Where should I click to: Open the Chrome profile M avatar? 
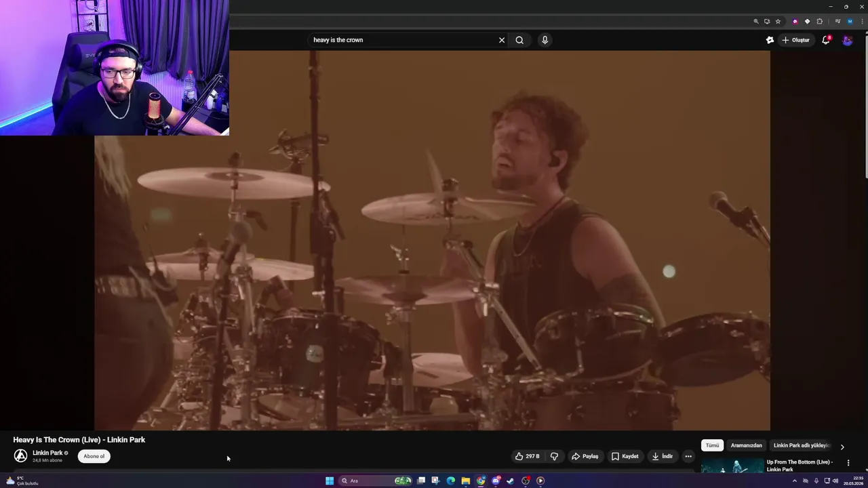point(850,22)
